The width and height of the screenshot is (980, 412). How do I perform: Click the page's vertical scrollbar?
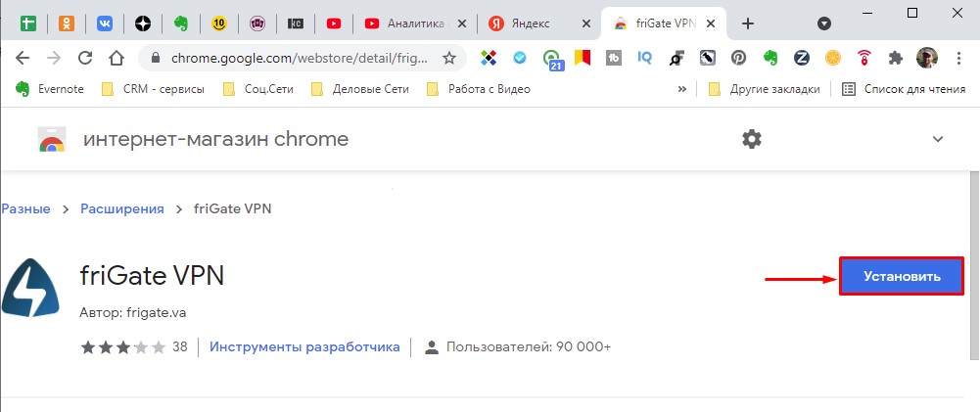coord(974,264)
